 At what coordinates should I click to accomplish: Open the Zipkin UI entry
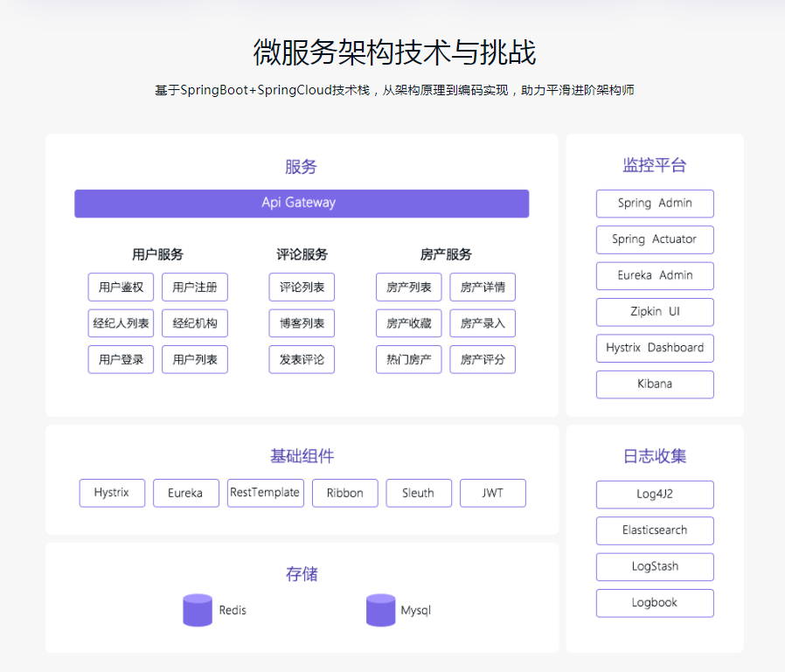pyautogui.click(x=655, y=312)
